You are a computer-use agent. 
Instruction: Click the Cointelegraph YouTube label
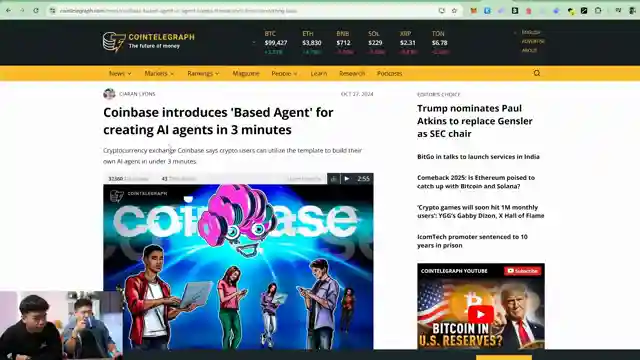pyautogui.click(x=454, y=271)
